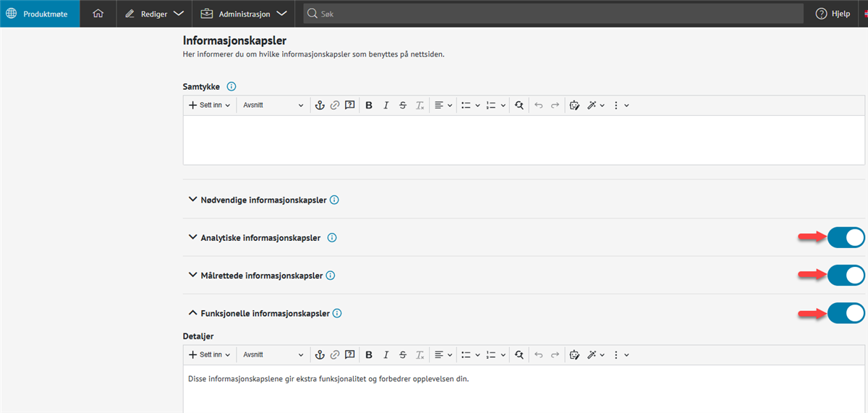Click info icon beside Nødvendige informasjonskapsler
Image resolution: width=868 pixels, height=413 pixels.
click(x=334, y=200)
